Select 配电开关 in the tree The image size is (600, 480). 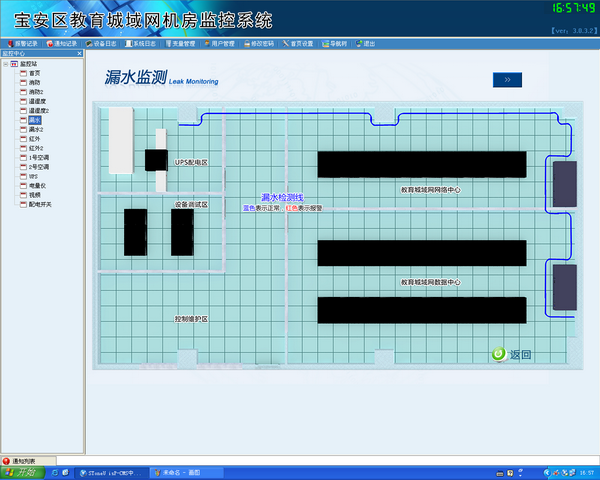pyautogui.click(x=40, y=203)
